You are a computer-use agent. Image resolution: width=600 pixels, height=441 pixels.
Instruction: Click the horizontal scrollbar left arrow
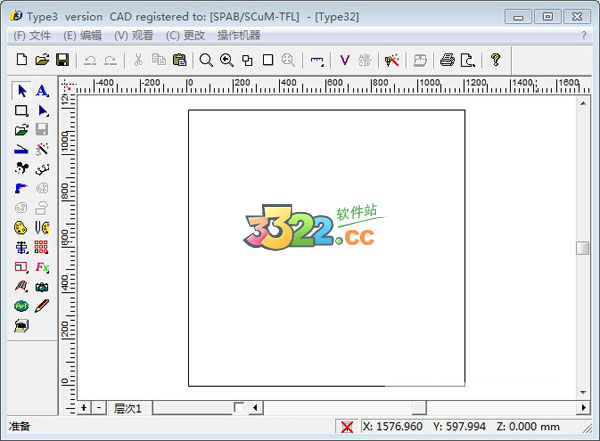click(x=256, y=408)
